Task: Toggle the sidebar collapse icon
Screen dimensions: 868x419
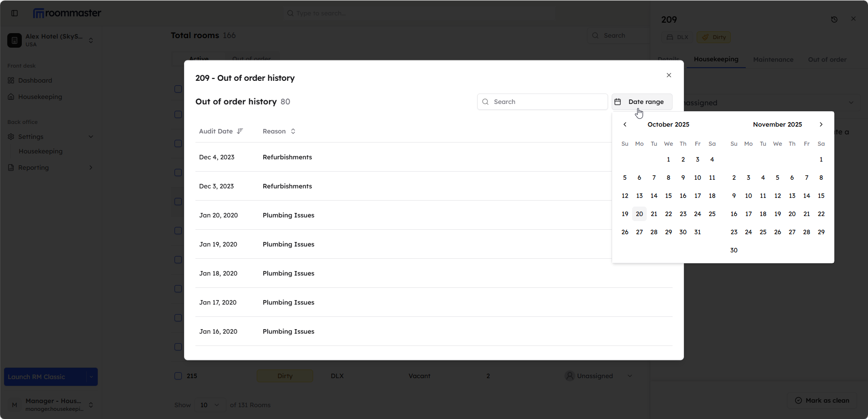Action: [x=15, y=13]
